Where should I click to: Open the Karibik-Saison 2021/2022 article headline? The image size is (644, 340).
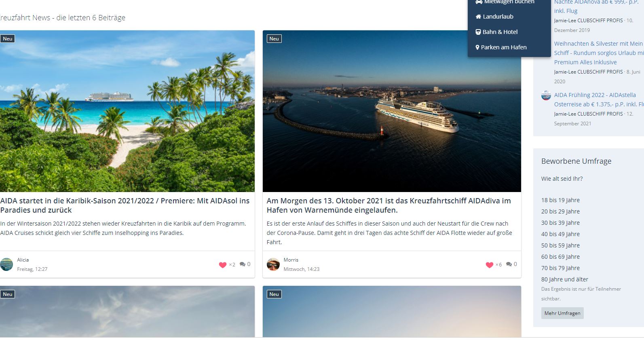pyautogui.click(x=125, y=205)
